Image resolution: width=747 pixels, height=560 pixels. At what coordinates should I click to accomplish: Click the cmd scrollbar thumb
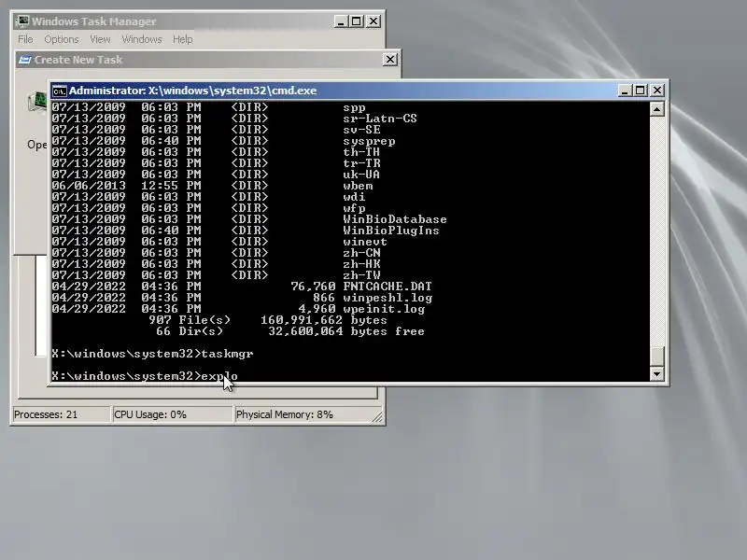click(657, 357)
